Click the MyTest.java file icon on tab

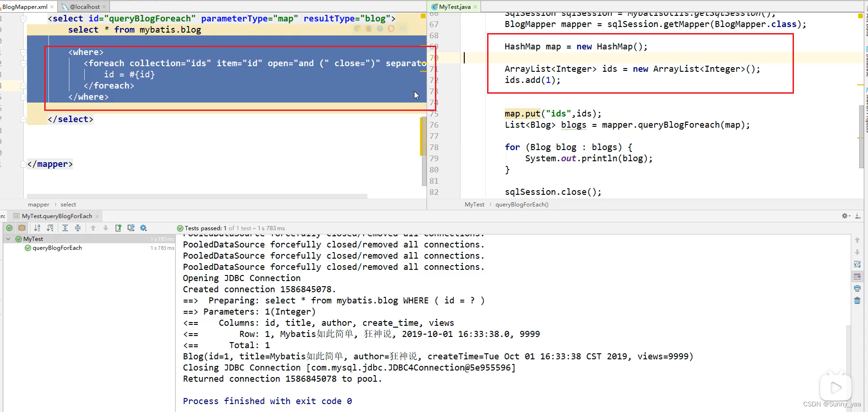click(434, 7)
